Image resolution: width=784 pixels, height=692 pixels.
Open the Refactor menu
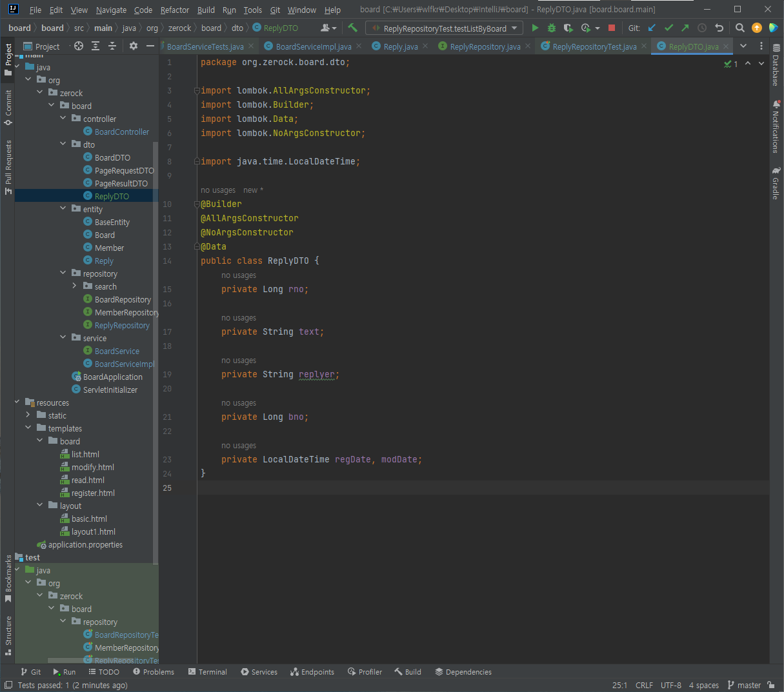175,10
